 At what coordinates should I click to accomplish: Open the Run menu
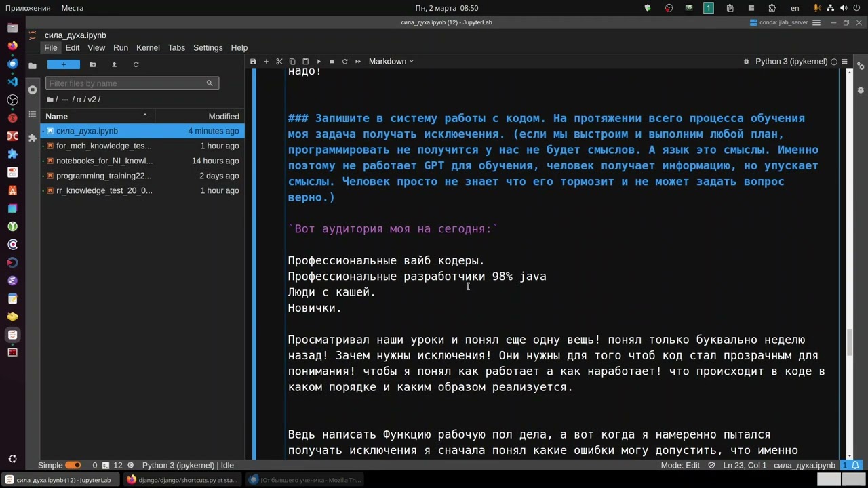pyautogui.click(x=121, y=47)
